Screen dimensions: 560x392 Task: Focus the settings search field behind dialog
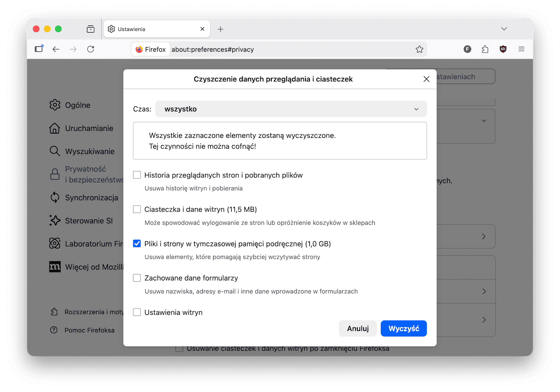(466, 76)
